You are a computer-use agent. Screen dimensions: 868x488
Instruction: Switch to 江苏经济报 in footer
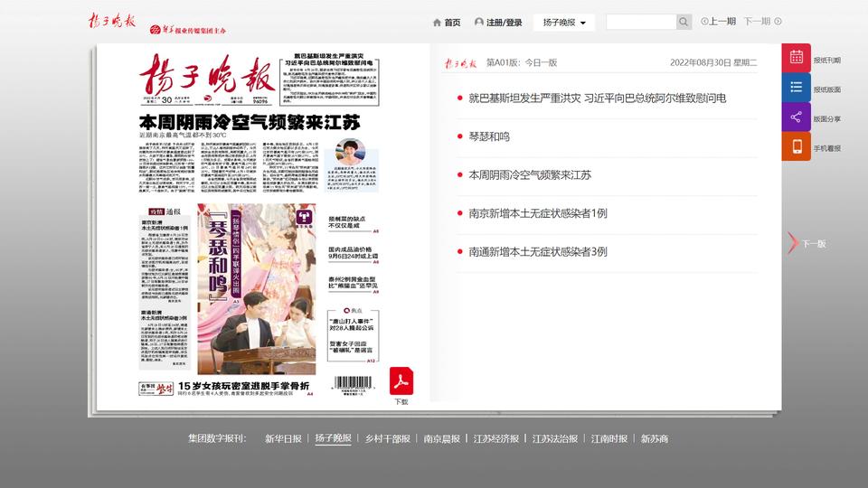point(496,439)
